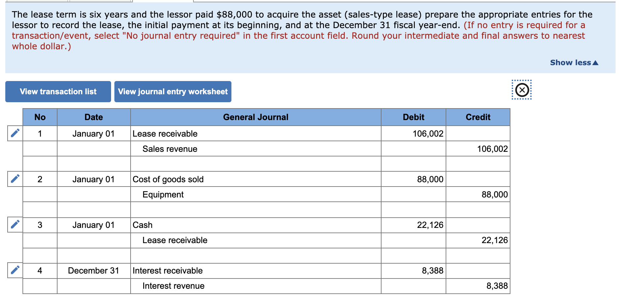Select the Debit column header
This screenshot has height=299, width=644.
(414, 117)
